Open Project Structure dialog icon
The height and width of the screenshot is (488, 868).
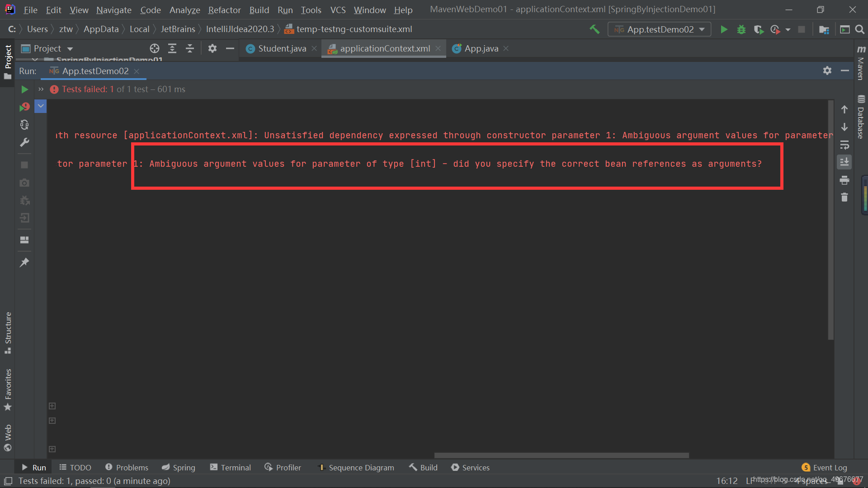pos(824,29)
